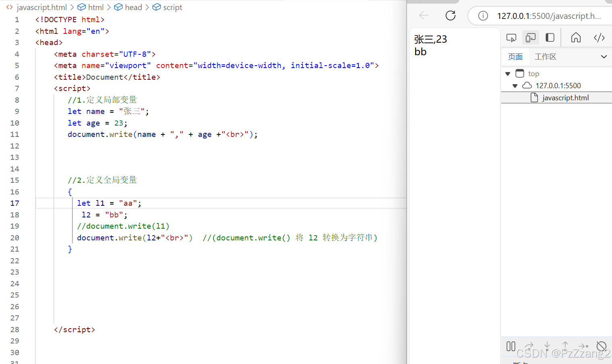Click the comment //1.定义局部变量
Viewport: 612px width, 364px height.
coord(102,100)
